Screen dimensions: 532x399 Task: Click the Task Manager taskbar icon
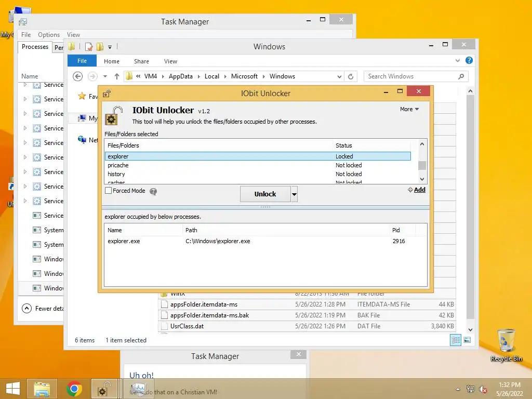pos(138,389)
